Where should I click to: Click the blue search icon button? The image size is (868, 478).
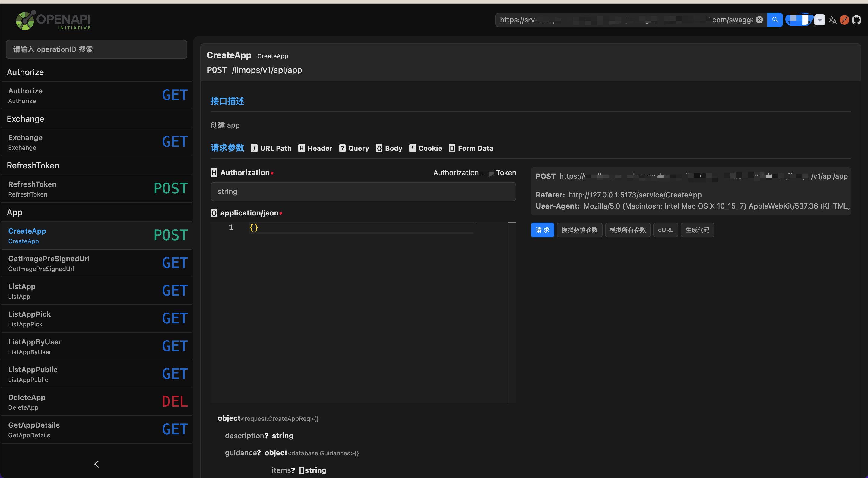pos(775,20)
